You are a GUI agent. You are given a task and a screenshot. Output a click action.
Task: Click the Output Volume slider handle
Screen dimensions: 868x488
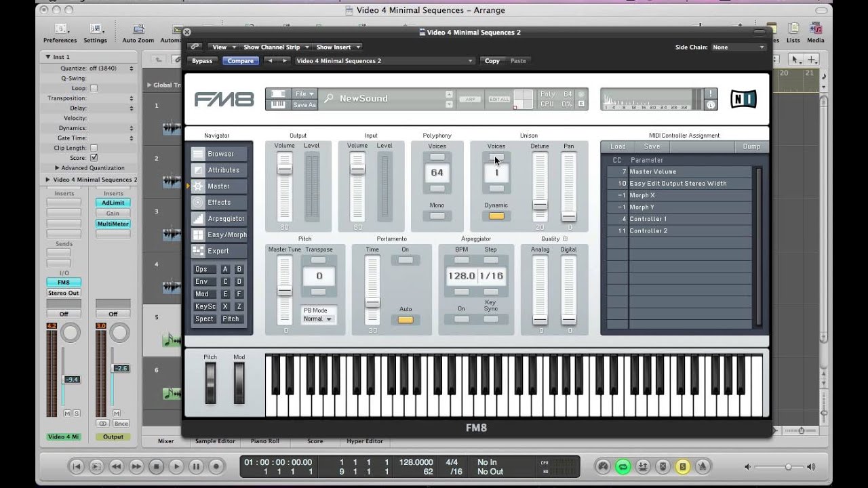285,169
